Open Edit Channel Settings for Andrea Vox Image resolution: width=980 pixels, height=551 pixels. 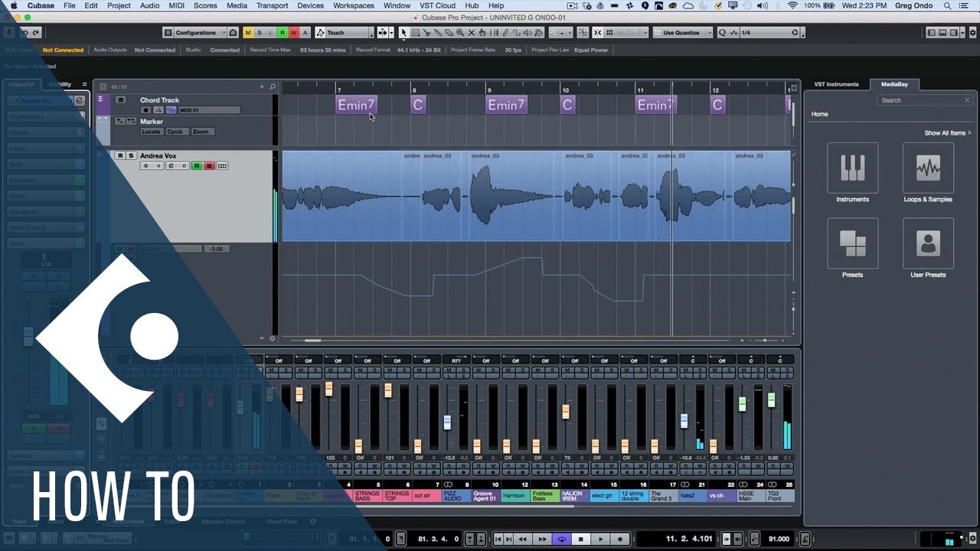pyautogui.click(x=170, y=166)
